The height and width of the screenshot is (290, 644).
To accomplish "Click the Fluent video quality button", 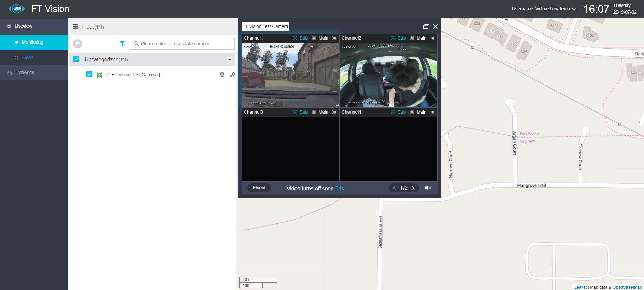I will point(259,188).
